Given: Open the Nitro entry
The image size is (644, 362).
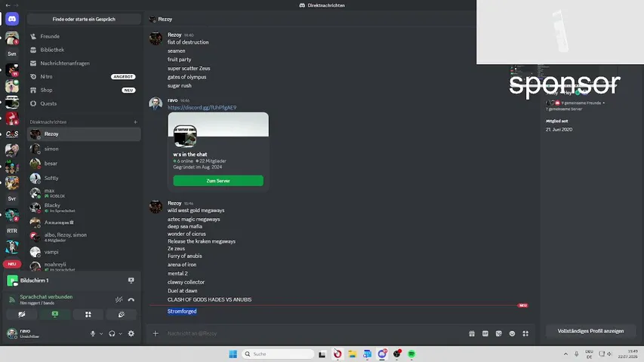Looking at the screenshot, I should [x=84, y=77].
